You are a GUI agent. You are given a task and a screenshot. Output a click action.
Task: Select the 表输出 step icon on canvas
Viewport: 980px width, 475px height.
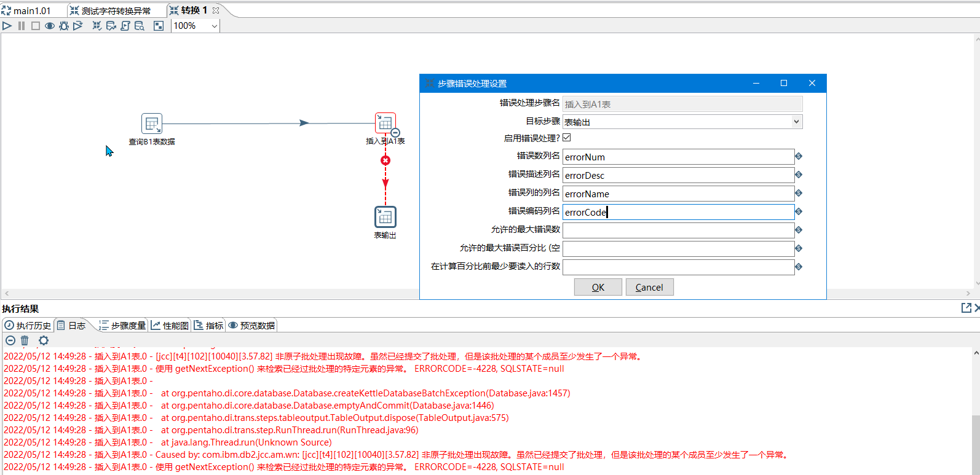[385, 217]
